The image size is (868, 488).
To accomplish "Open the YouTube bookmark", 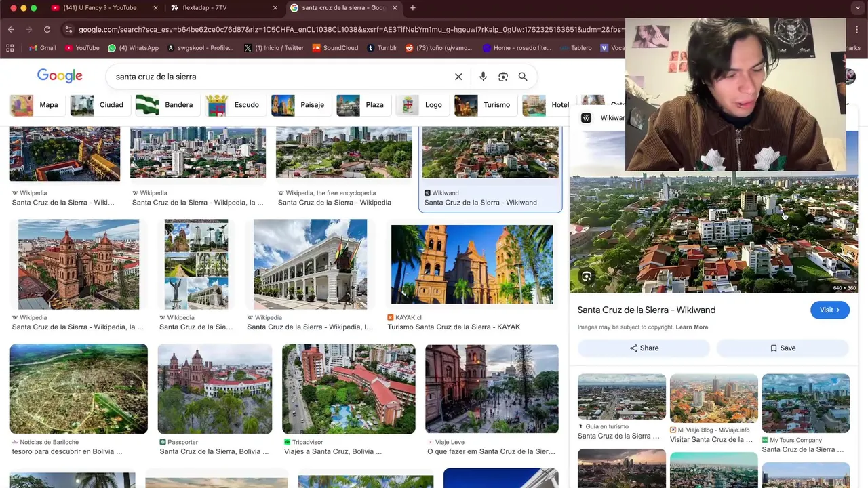I will (x=82, y=48).
